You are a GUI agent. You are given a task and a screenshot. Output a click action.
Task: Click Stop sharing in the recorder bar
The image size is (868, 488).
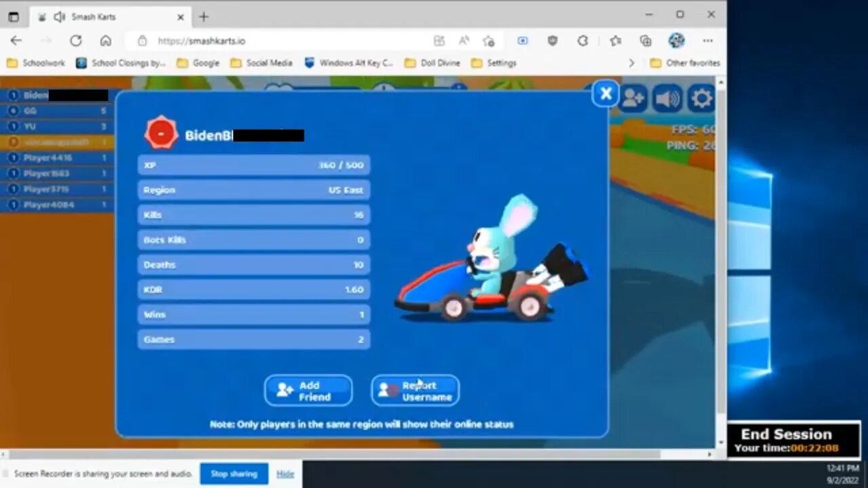click(x=234, y=474)
